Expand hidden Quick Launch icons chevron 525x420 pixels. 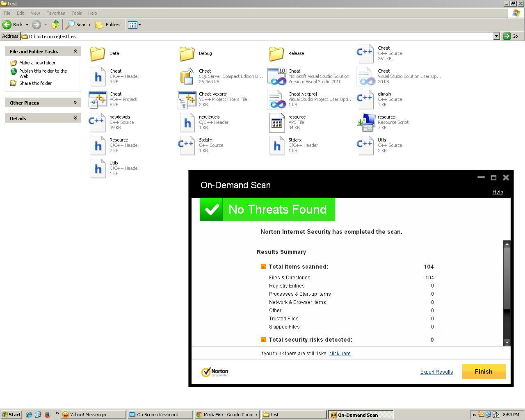57,413
